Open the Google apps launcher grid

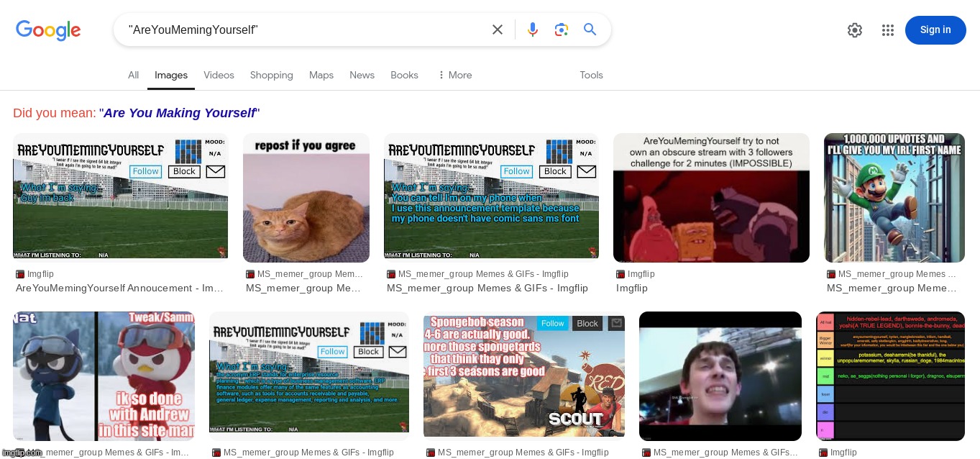coord(888,30)
